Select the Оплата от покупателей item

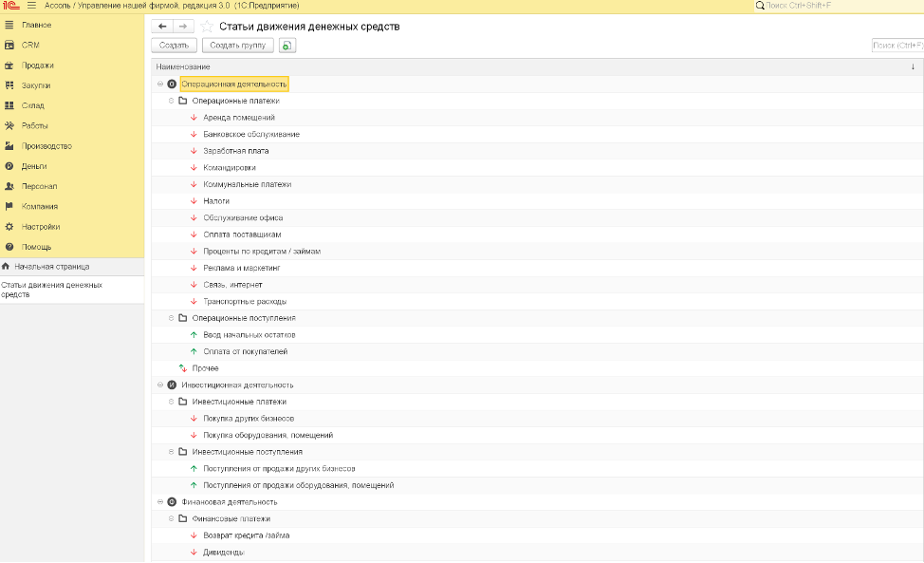click(245, 351)
